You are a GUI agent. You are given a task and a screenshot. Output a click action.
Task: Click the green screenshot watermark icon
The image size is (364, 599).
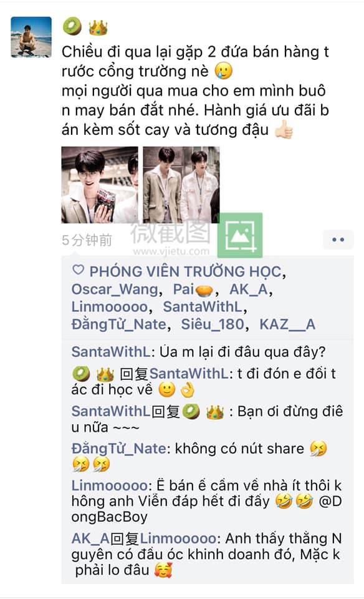tap(240, 235)
